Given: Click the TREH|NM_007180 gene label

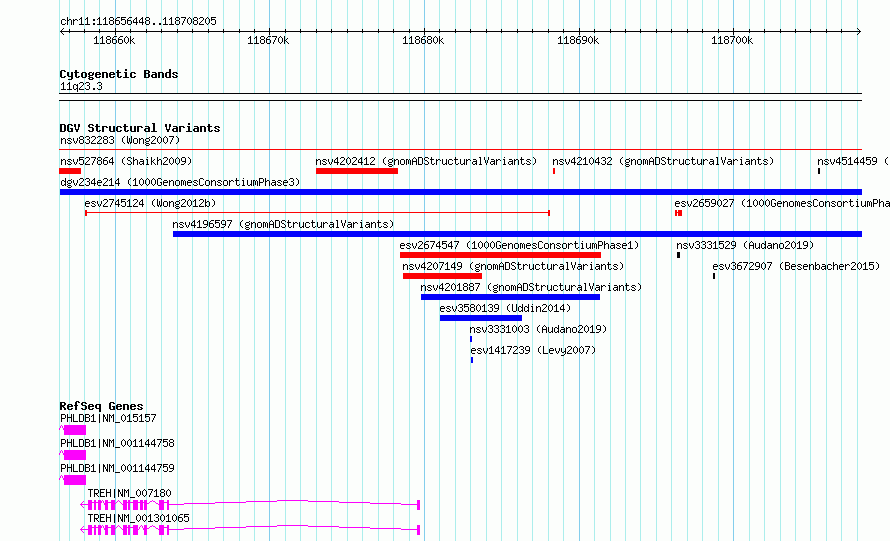Looking at the screenshot, I should [129, 493].
